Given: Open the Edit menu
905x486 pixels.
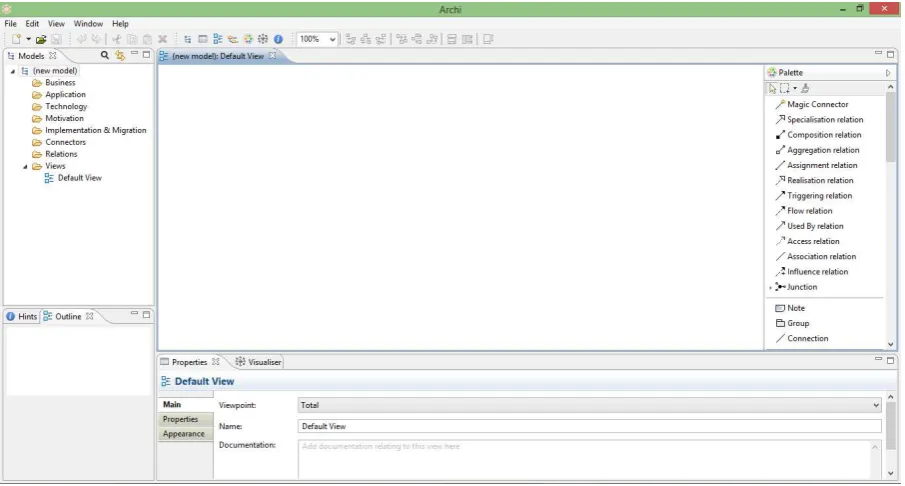Looking at the screenshot, I should click(x=32, y=24).
